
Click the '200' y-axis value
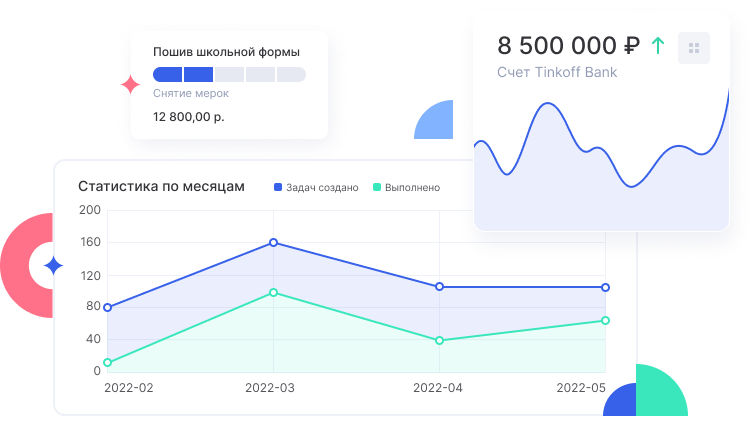tap(90, 210)
